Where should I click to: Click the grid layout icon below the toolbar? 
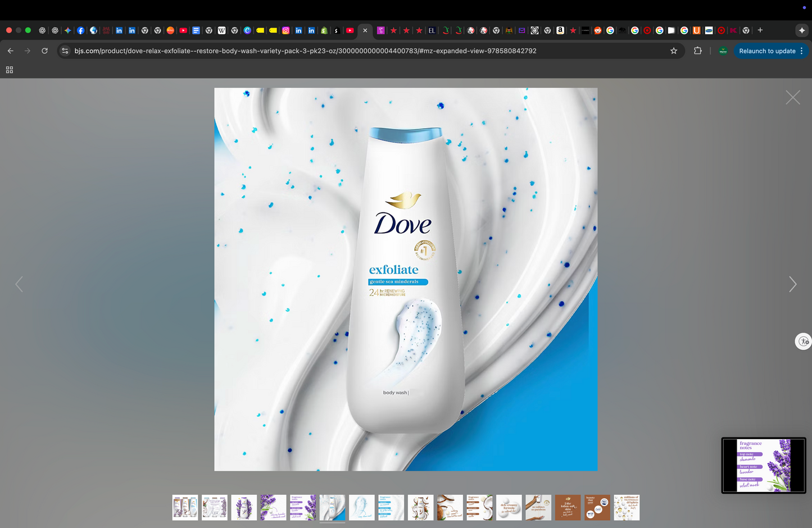[9, 70]
